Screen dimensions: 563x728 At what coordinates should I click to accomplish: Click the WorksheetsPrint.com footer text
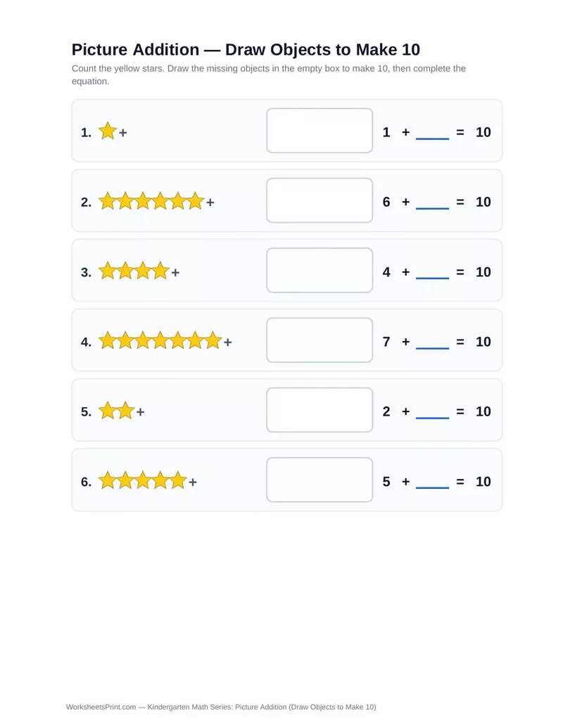(x=101, y=707)
